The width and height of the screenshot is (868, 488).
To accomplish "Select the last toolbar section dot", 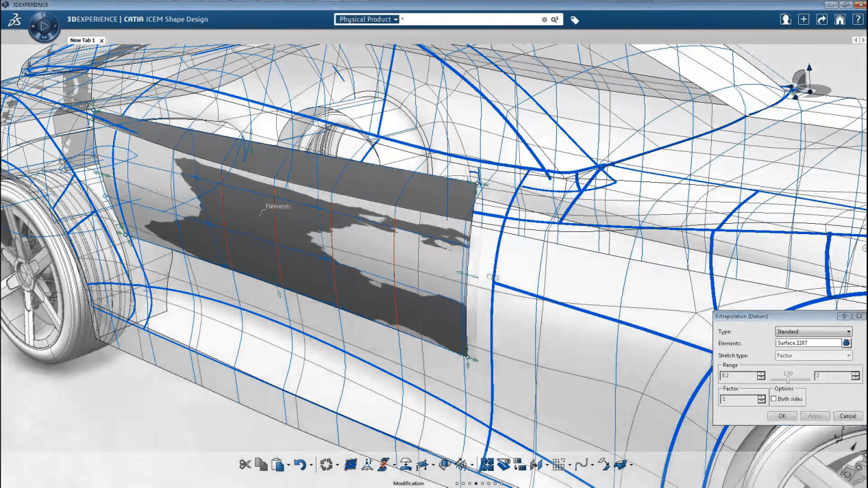I will (x=501, y=483).
